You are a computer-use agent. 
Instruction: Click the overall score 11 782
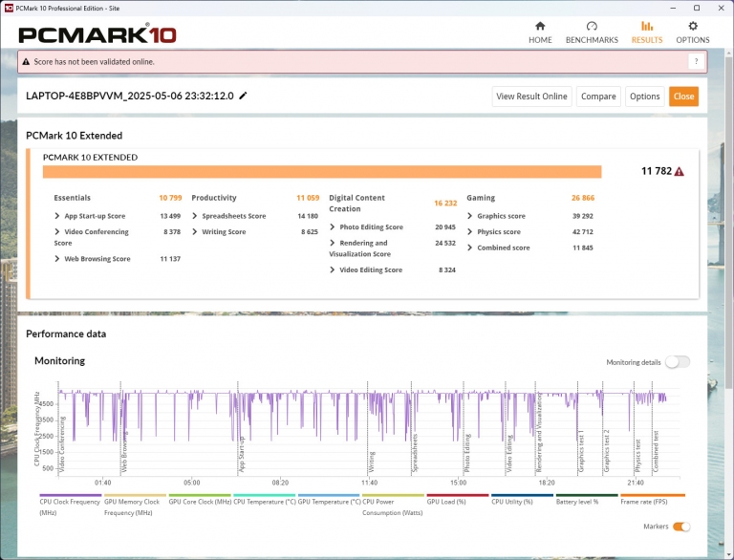657,171
